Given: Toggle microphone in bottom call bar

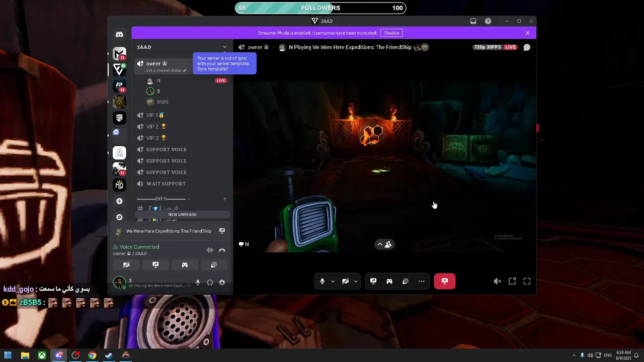Looking at the screenshot, I should [x=323, y=282].
